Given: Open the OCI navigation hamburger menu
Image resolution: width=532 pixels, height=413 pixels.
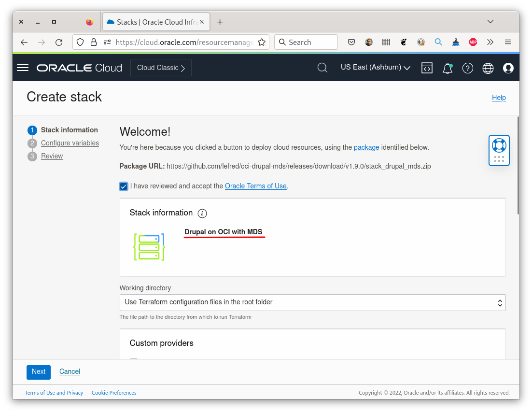Looking at the screenshot, I should [x=22, y=68].
